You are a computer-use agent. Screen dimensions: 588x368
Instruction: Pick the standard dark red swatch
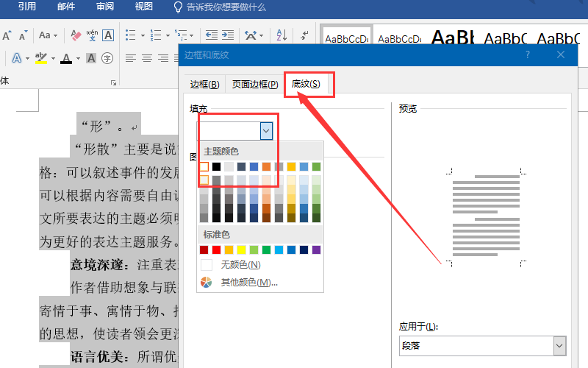point(204,250)
